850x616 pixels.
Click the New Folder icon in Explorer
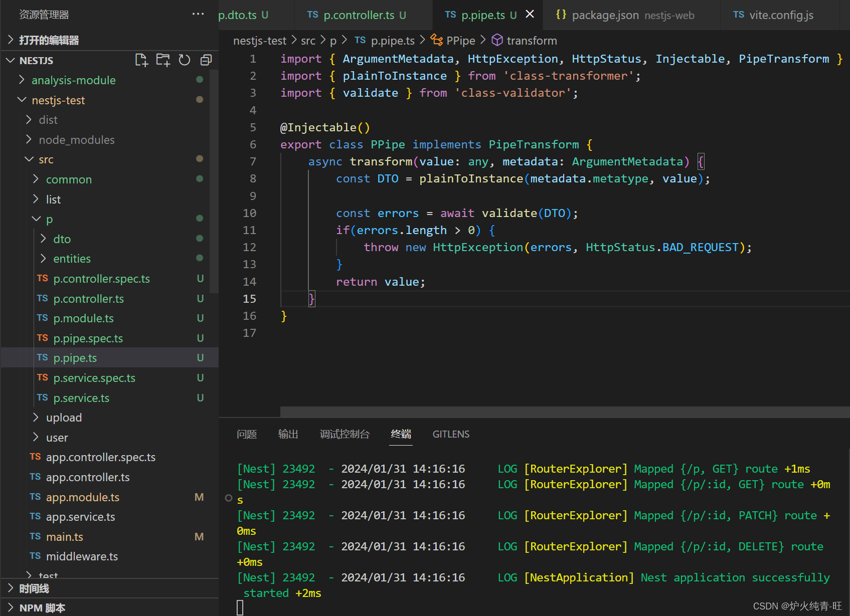point(163,60)
